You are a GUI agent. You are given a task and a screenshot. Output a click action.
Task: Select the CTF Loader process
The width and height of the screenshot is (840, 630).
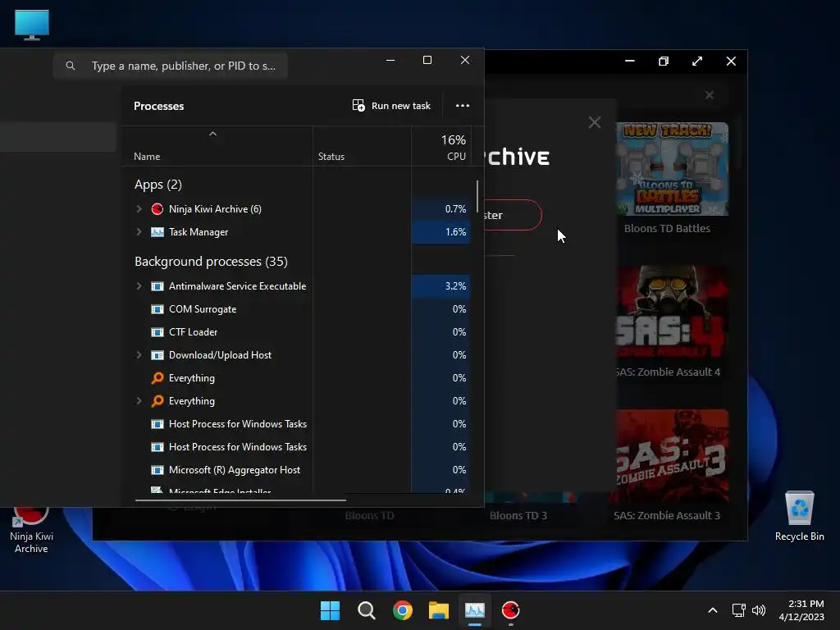click(193, 332)
